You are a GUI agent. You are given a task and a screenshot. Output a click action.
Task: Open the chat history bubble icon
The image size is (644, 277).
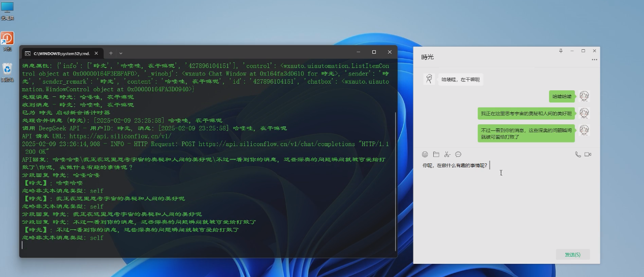coord(458,154)
